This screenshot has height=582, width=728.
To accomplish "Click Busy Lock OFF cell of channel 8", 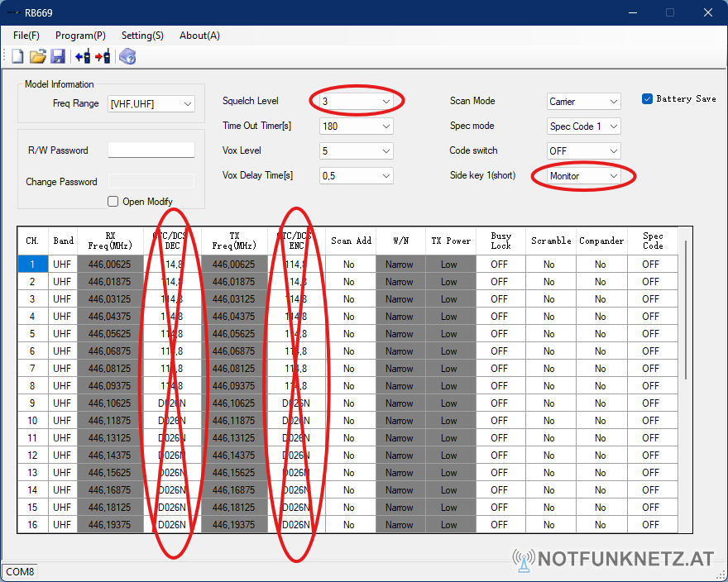I will (500, 386).
